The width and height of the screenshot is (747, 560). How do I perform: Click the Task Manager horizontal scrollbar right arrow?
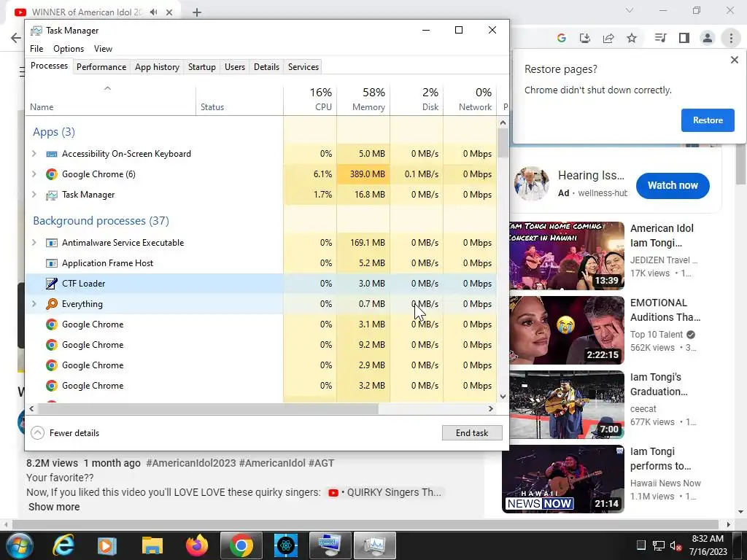(491, 408)
